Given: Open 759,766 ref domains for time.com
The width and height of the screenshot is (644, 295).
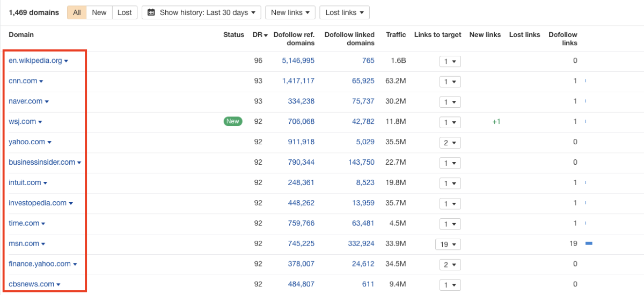Looking at the screenshot, I should pos(301,224).
